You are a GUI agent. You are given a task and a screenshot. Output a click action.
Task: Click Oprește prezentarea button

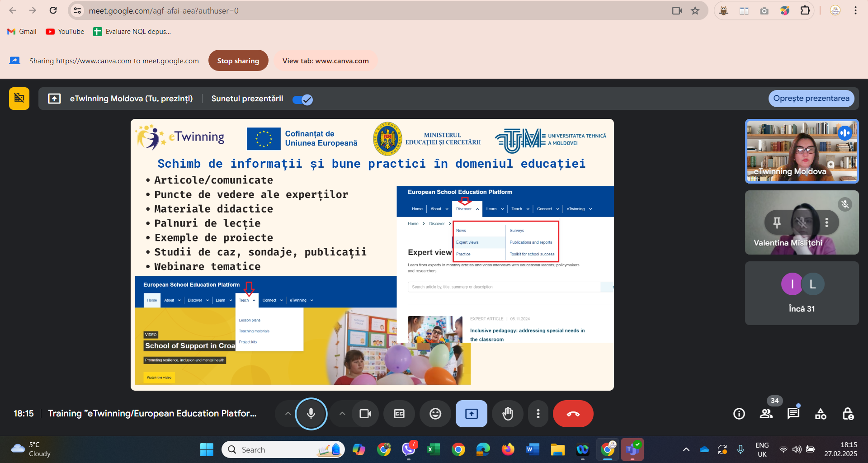pyautogui.click(x=811, y=99)
